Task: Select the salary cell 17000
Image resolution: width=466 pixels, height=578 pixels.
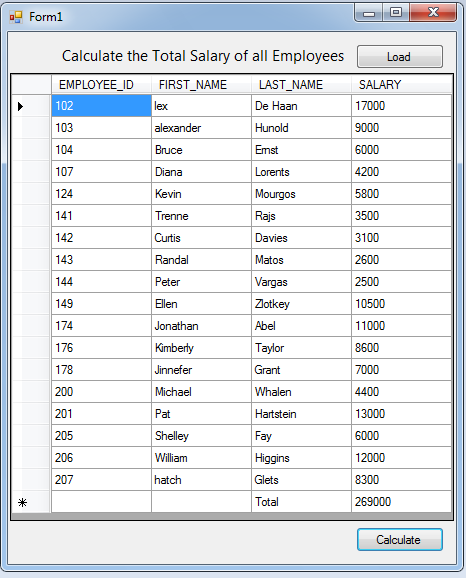Action: click(x=401, y=106)
